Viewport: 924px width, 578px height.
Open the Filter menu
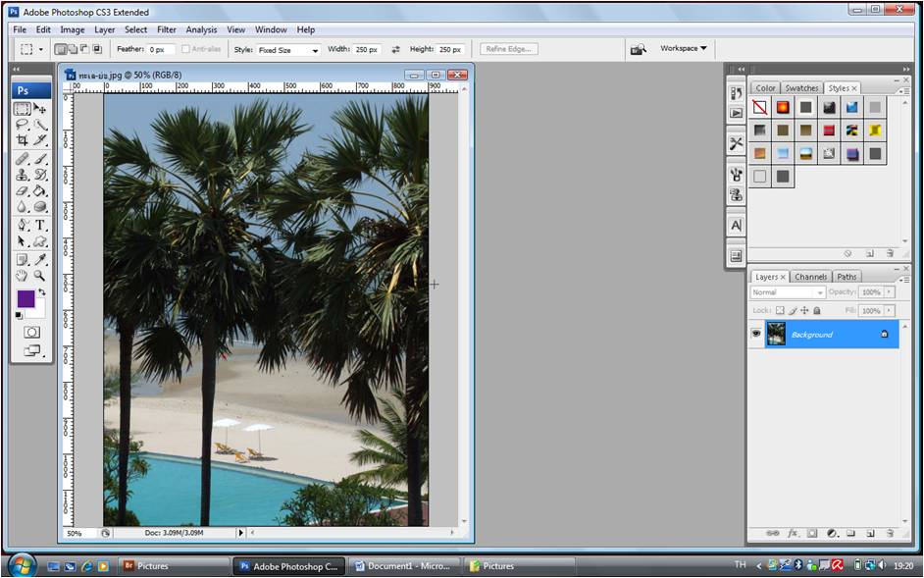167,29
